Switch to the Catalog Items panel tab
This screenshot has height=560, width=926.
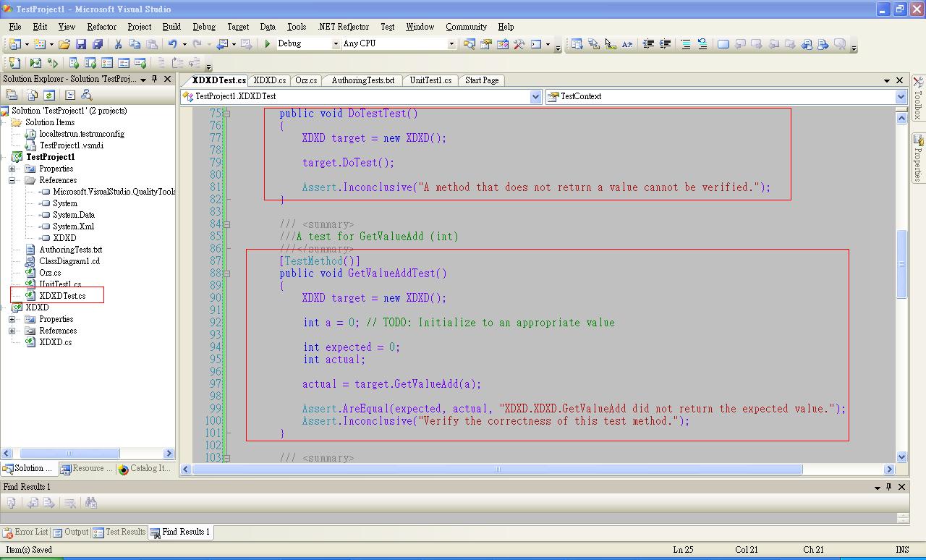coord(144,469)
